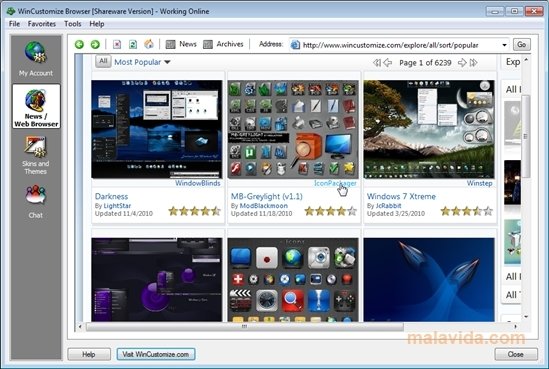The image size is (549, 369).
Task: Click the 'Updated 11/18/2010' text
Action: [262, 214]
